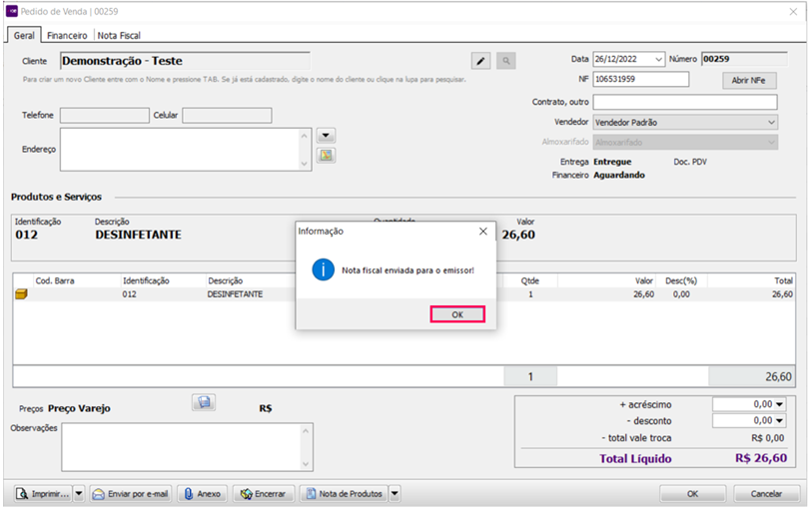The height and width of the screenshot is (513, 812).
Task: Click Enviar por e-mail envelope button
Action: [131, 493]
